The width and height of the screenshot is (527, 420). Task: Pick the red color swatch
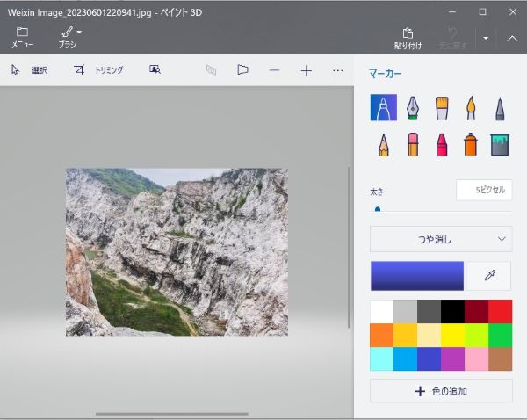pos(500,311)
